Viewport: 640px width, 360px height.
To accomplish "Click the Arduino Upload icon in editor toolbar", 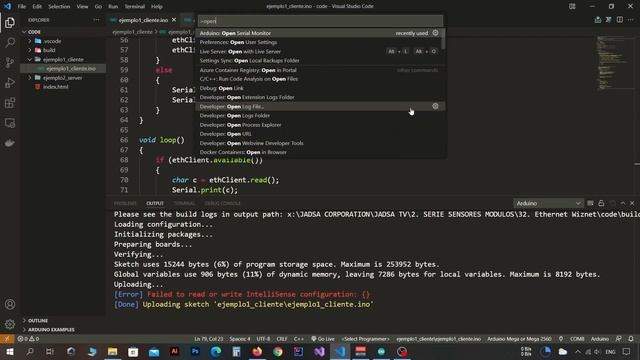I will tap(598, 20).
